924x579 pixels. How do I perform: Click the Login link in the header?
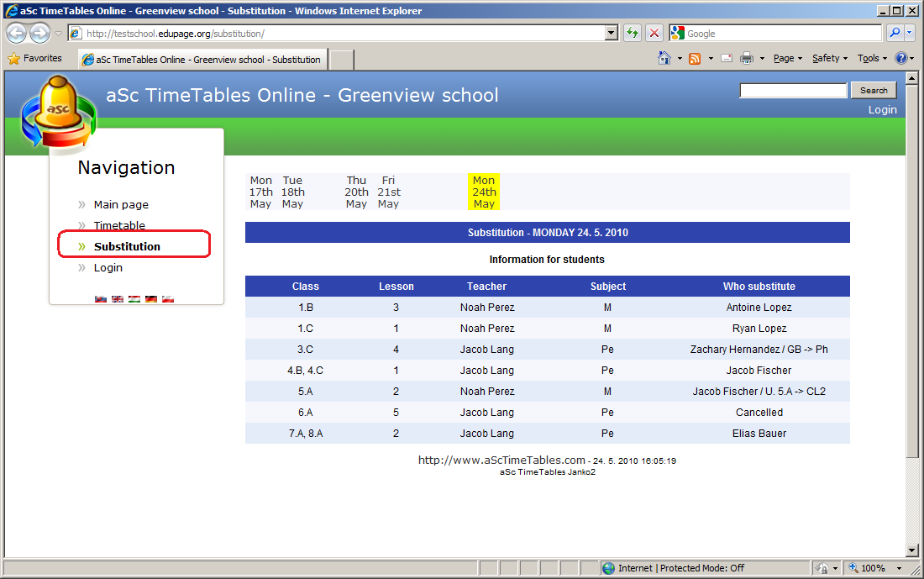pyautogui.click(x=882, y=110)
